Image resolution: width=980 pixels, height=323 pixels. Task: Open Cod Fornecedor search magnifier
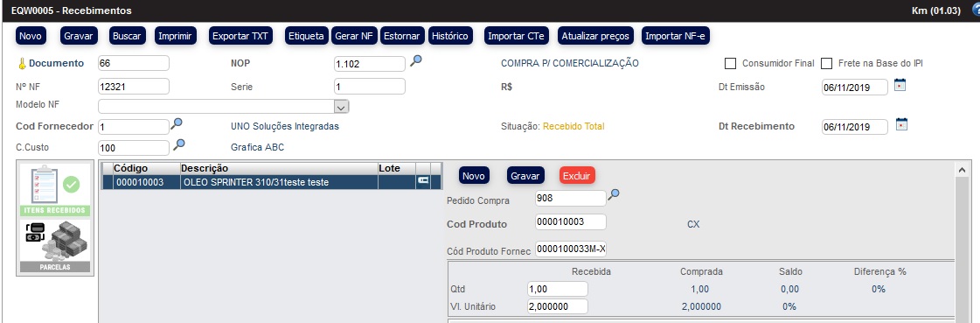click(177, 124)
